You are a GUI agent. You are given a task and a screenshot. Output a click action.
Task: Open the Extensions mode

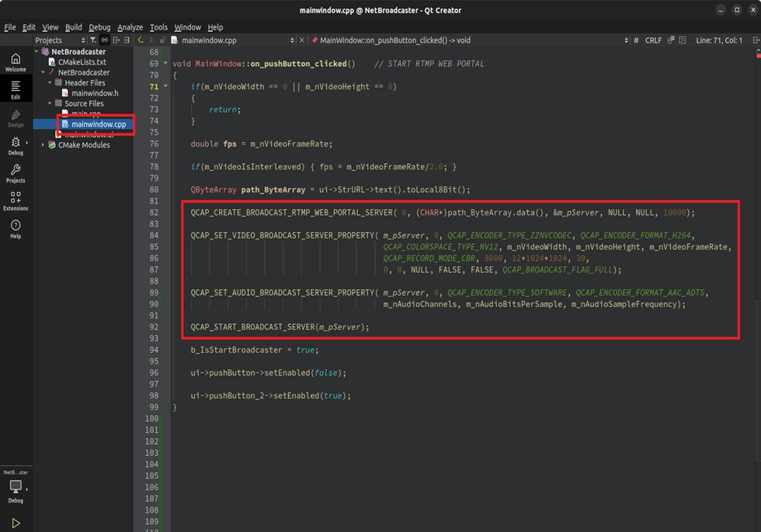pyautogui.click(x=16, y=201)
